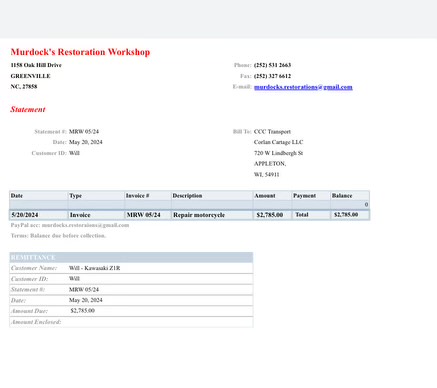The width and height of the screenshot is (437, 388).
Task: Click the Payment column header
Action: 304,196
